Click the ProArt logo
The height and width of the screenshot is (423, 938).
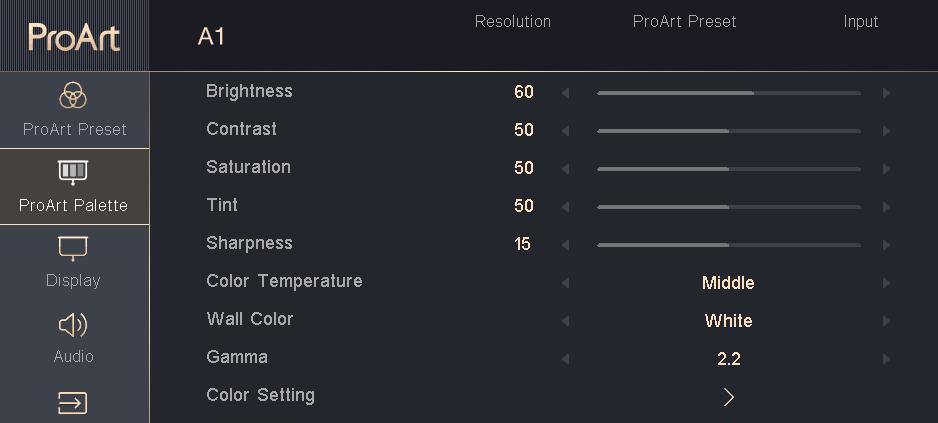[74, 37]
